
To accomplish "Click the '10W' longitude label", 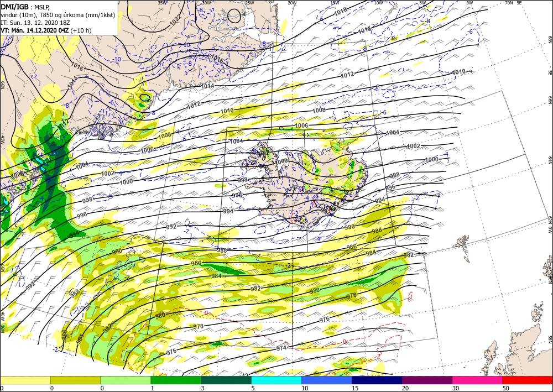I will pyautogui.click(x=379, y=3).
